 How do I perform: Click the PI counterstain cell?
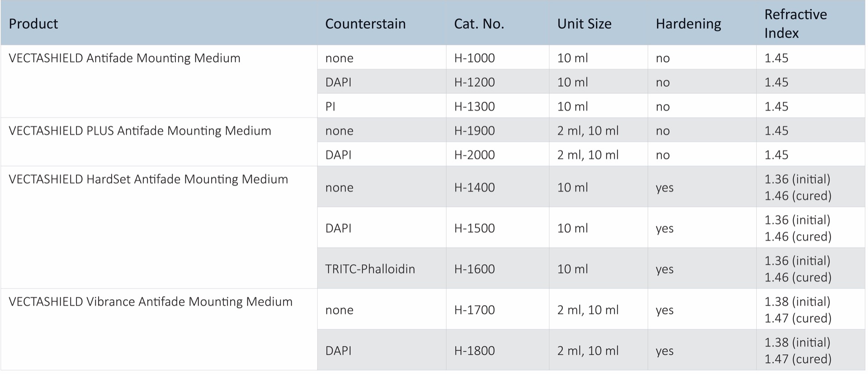[330, 107]
